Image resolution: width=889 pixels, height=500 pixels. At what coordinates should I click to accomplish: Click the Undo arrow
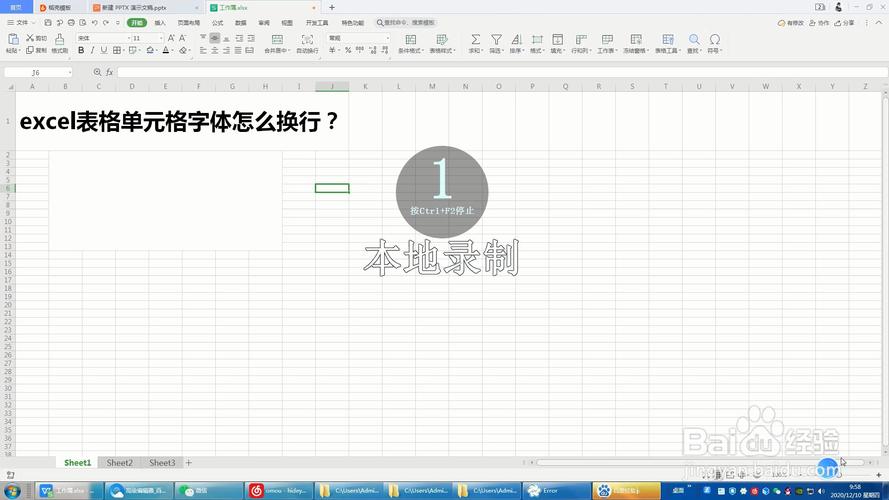(x=95, y=23)
